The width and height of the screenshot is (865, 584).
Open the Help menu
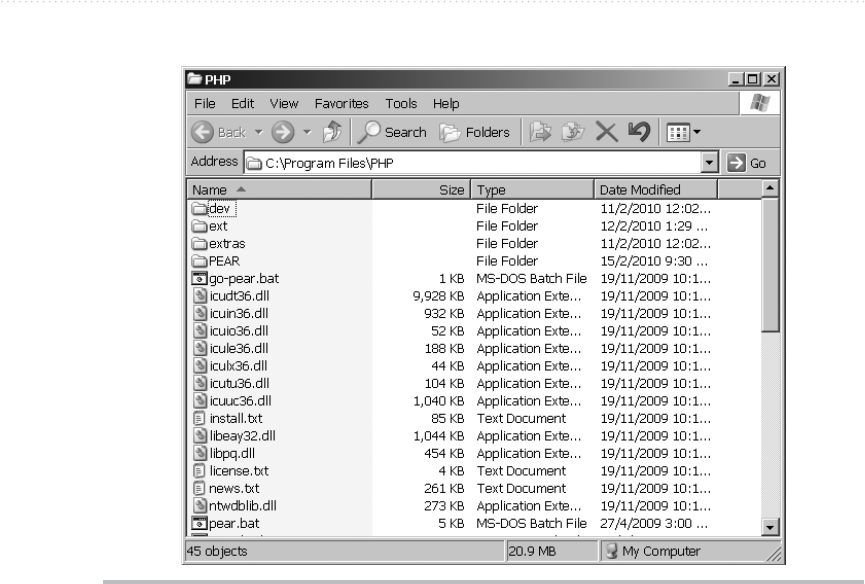point(446,104)
